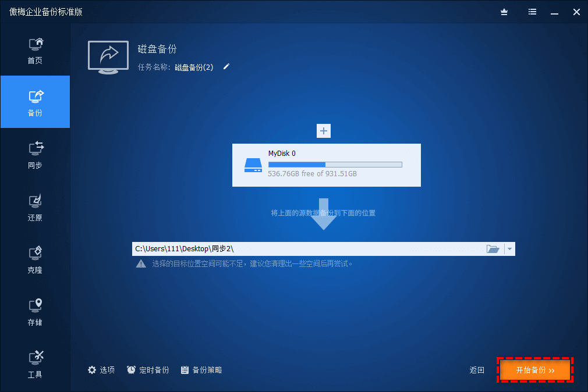This screenshot has width=588, height=392.
Task: Open 选项 options settings
Action: [x=101, y=370]
